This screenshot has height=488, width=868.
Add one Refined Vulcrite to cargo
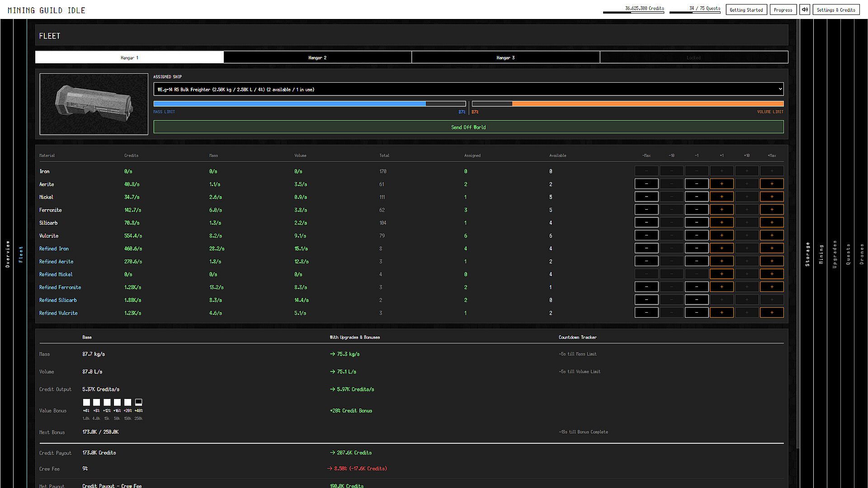pos(722,313)
